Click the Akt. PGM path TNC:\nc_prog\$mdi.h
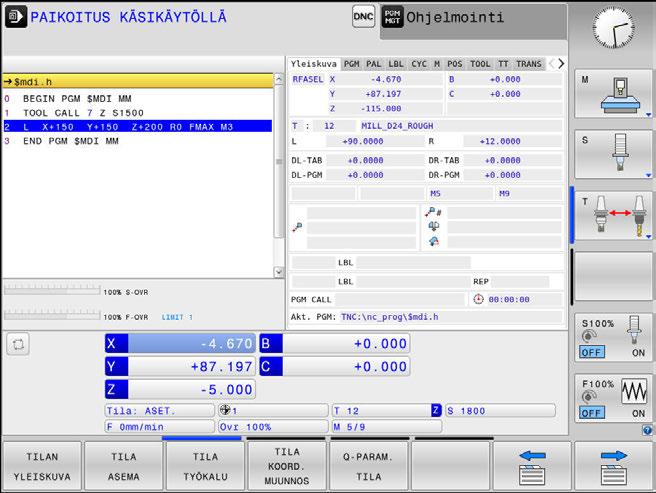This screenshot has height=493, width=656. [x=390, y=317]
